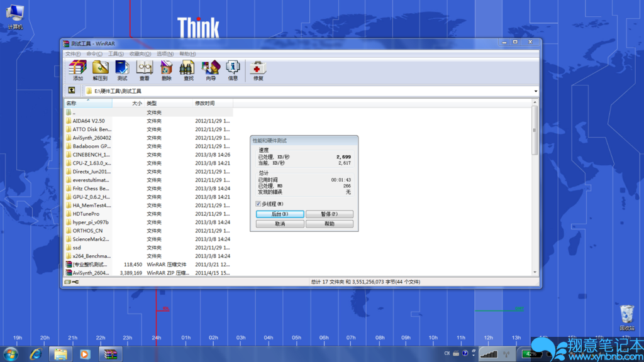The width and height of the screenshot is (644, 362).
Task: Click the 解压到 (Extract To) icon
Action: click(x=100, y=70)
